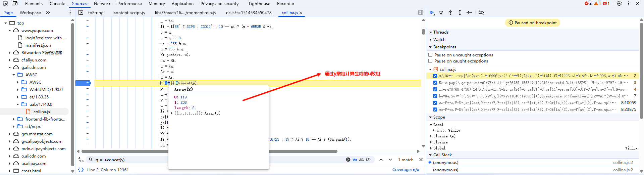Viewport: 644px width, 175px height.
Task: Open manifest.json in the file tree
Action: (x=38, y=45)
